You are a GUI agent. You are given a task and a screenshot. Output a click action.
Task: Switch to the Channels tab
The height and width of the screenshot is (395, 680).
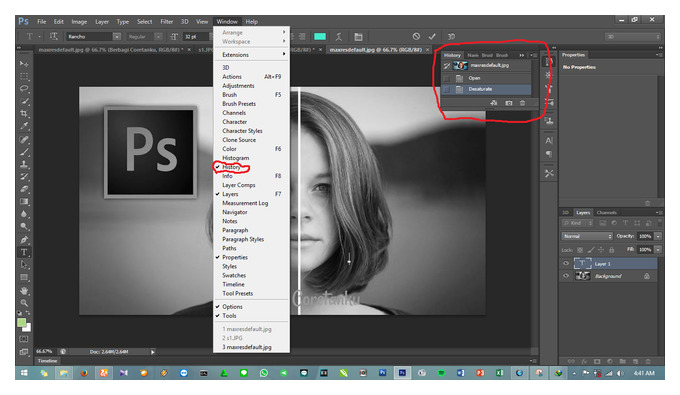click(x=606, y=212)
